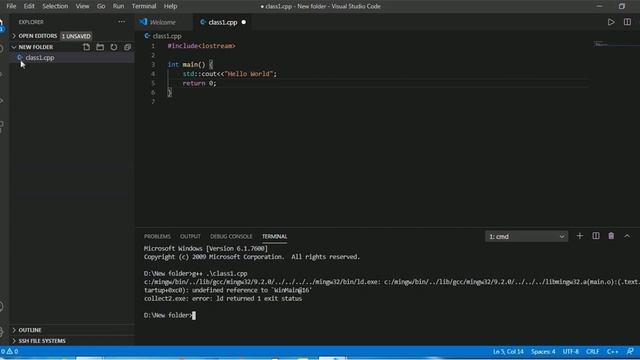Add a new terminal with plus icon
Viewport: 640px width, 360px height.
[580, 236]
